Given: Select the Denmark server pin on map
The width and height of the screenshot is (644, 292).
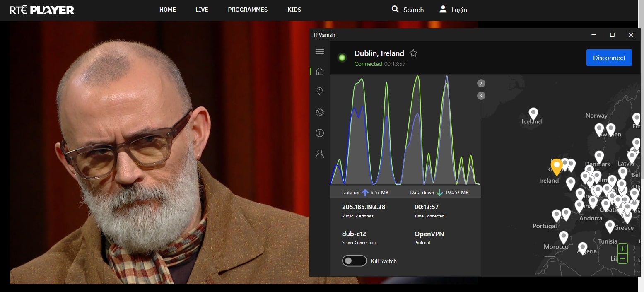Looking at the screenshot, I should tap(599, 157).
